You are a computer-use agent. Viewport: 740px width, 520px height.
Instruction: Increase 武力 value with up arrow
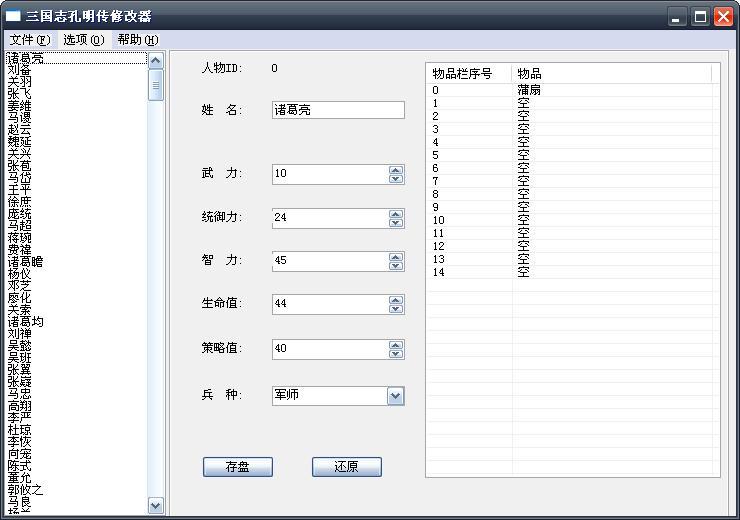396,169
